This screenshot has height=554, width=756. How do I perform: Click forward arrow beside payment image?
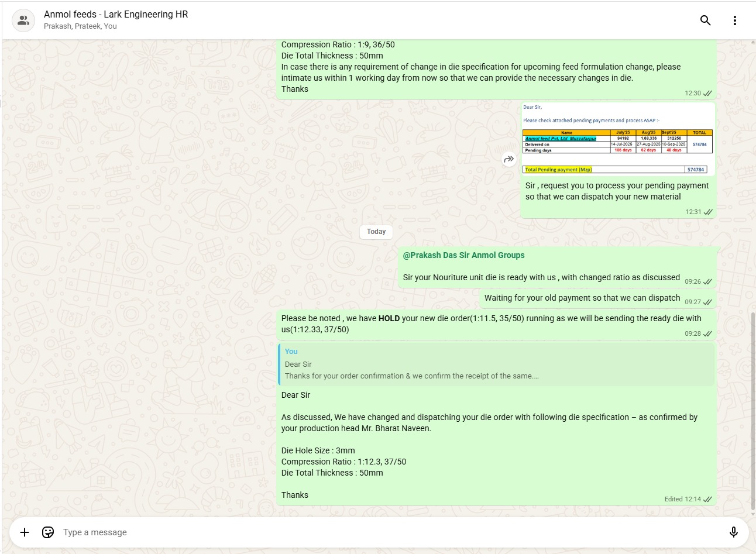coord(509,159)
